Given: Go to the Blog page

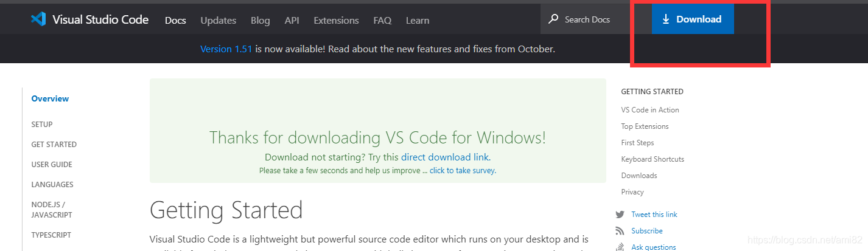Looking at the screenshot, I should [260, 20].
